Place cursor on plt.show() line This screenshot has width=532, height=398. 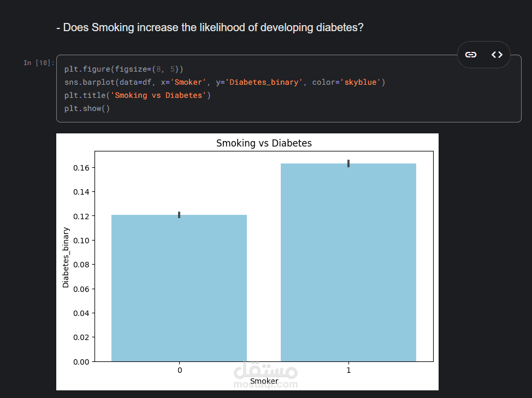87,108
